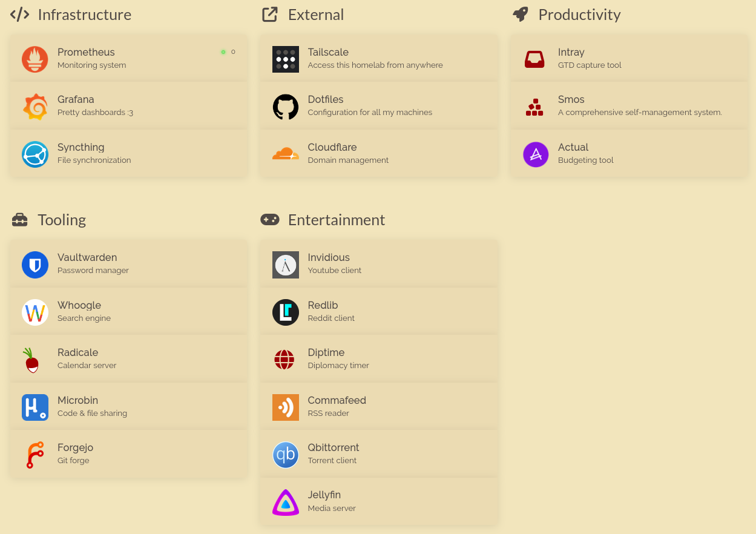Click the Vaultwarden blue shield icon

(x=35, y=265)
